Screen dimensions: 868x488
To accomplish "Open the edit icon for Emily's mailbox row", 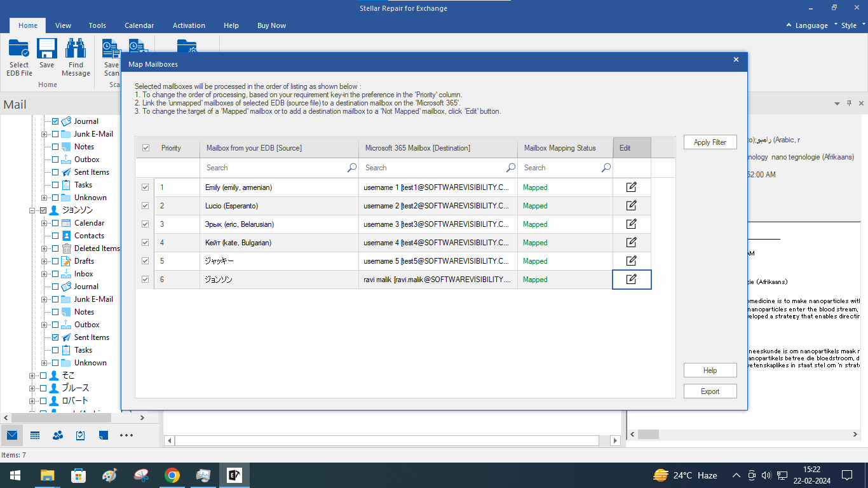I will coord(632,187).
